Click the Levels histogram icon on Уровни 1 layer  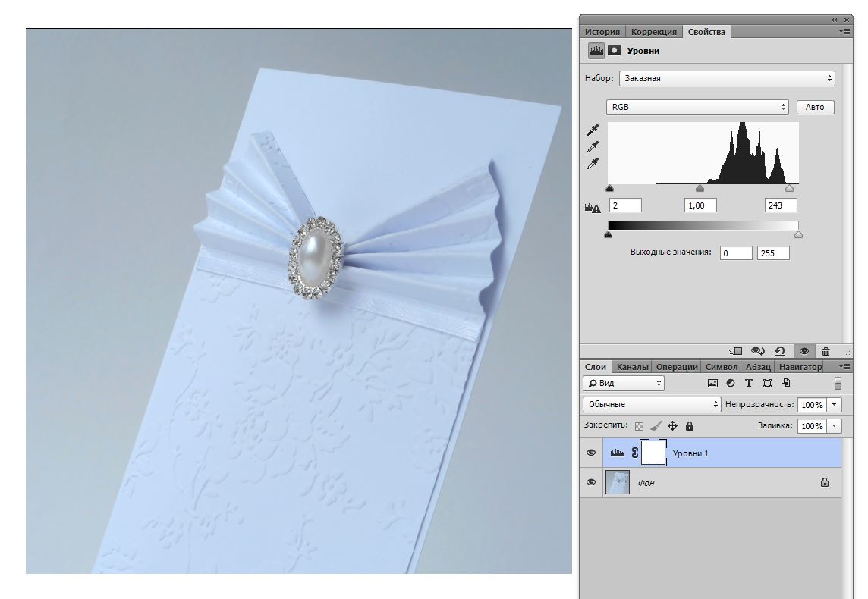pos(617,453)
